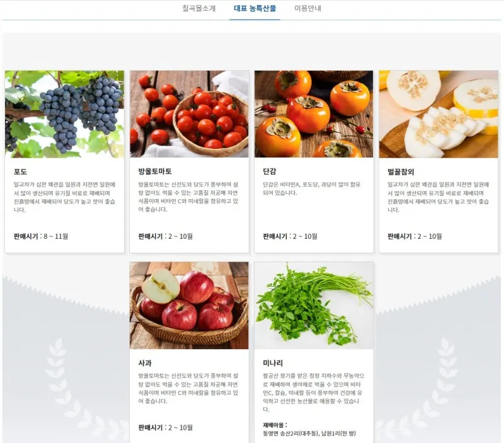Click the grape product photo

click(65, 114)
